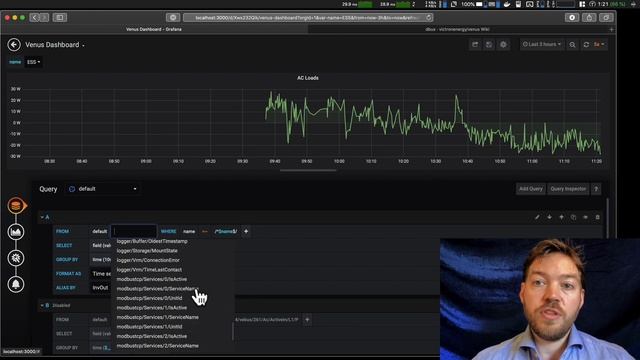The width and height of the screenshot is (640, 360).
Task: Go back in Safari history
Action: (35, 18)
